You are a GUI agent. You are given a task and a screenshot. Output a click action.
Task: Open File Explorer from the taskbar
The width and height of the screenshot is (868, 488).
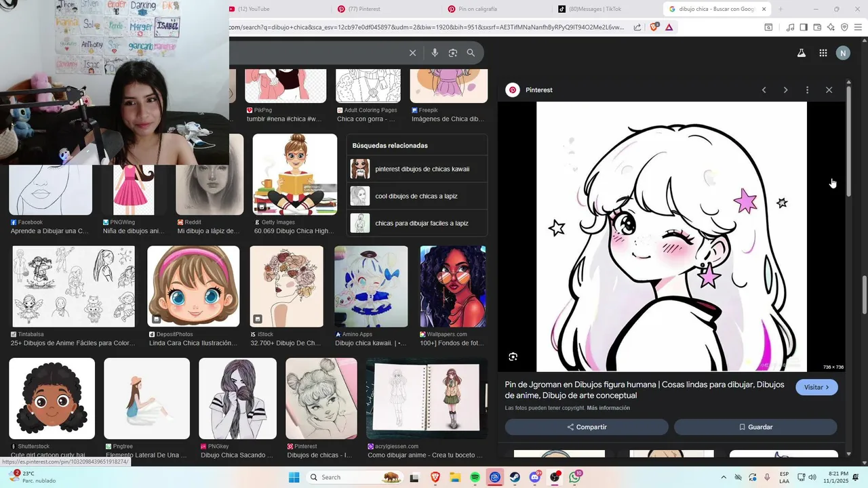pyautogui.click(x=455, y=477)
